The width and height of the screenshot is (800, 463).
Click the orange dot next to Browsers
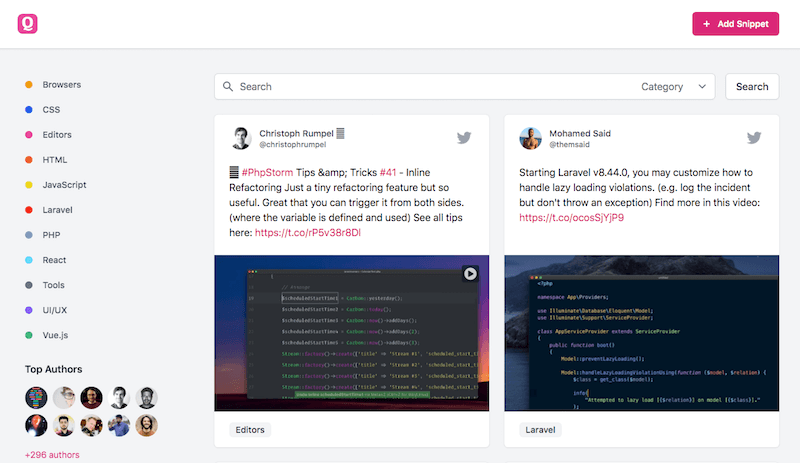point(29,85)
